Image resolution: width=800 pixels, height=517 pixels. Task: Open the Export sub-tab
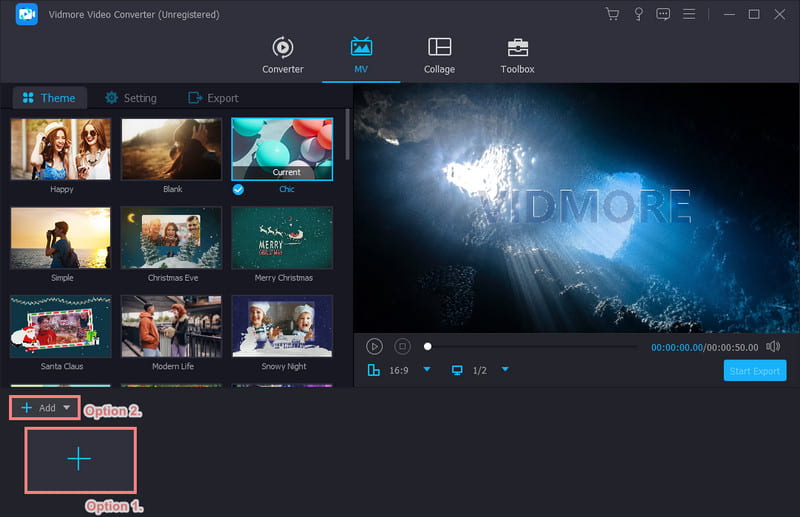tap(213, 97)
